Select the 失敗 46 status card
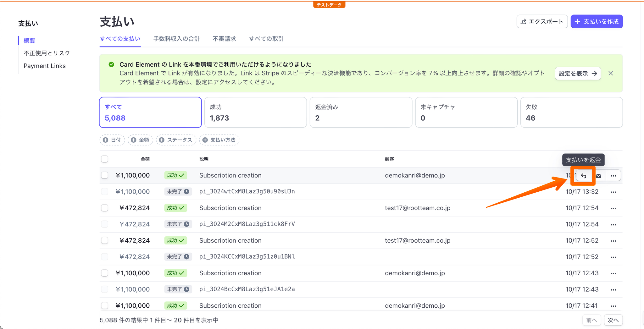644x329 pixels. (571, 112)
